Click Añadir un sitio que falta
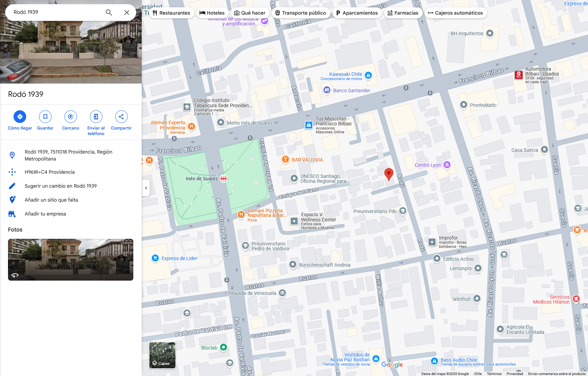The width and height of the screenshot is (588, 376). pyautogui.click(x=51, y=200)
